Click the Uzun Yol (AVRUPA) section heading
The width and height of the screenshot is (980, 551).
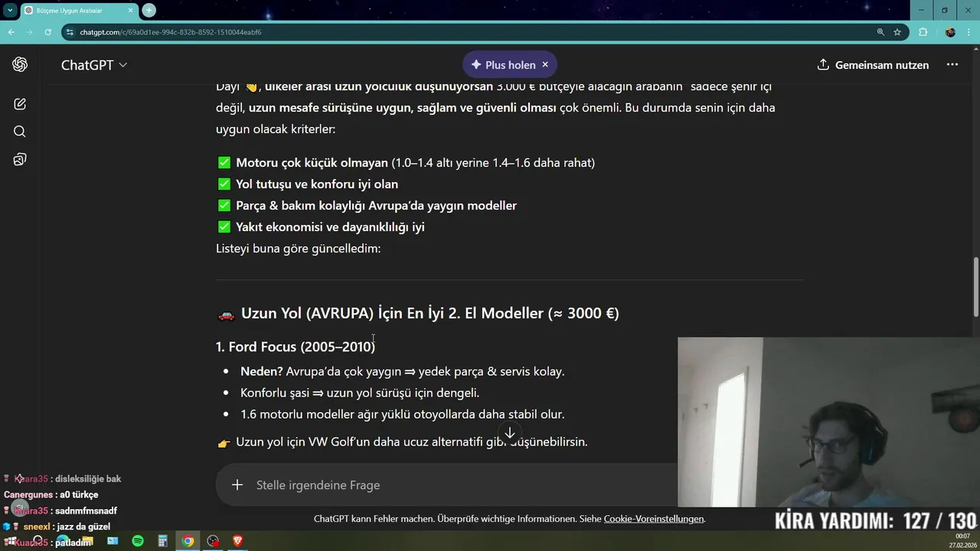click(418, 313)
